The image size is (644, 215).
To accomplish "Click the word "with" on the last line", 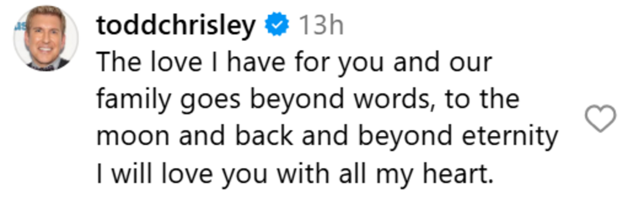I will click(303, 174).
